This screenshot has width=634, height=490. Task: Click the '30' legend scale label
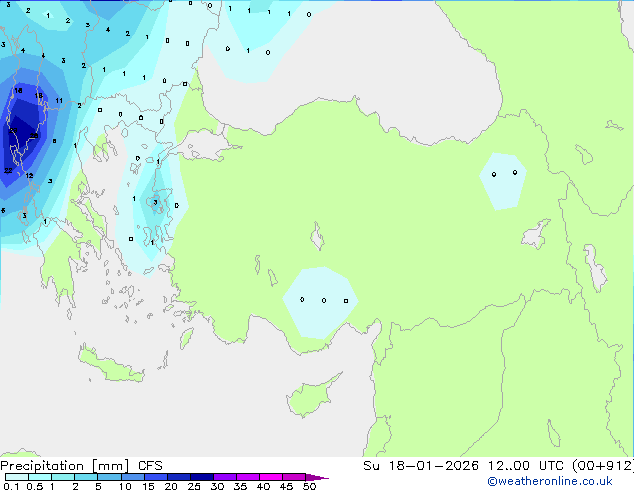pos(217,486)
